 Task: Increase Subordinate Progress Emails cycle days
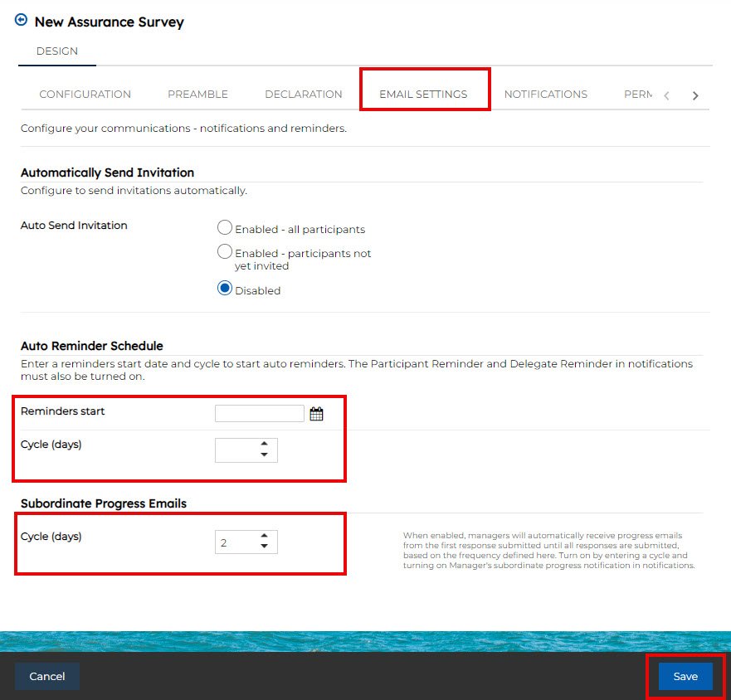264,537
